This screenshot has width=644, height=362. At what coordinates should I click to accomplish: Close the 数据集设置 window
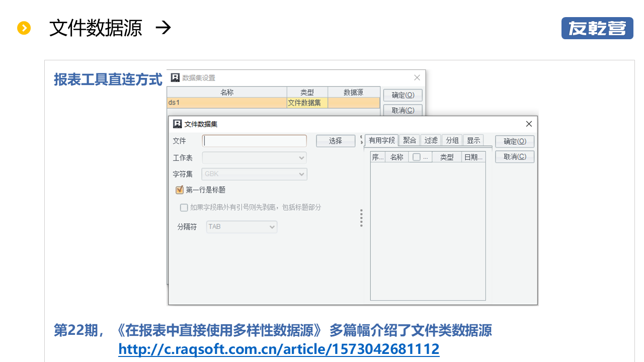tap(417, 77)
